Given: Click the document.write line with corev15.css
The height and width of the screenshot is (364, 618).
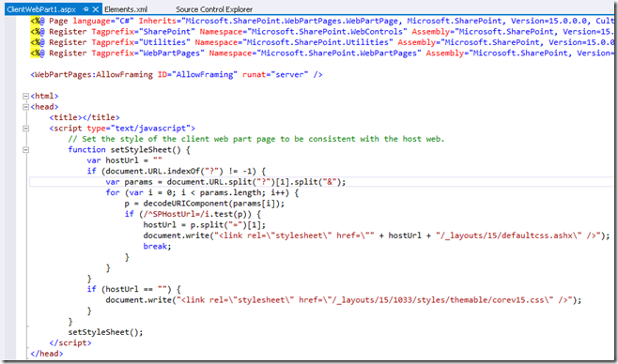Looking at the screenshot, I should (x=344, y=300).
